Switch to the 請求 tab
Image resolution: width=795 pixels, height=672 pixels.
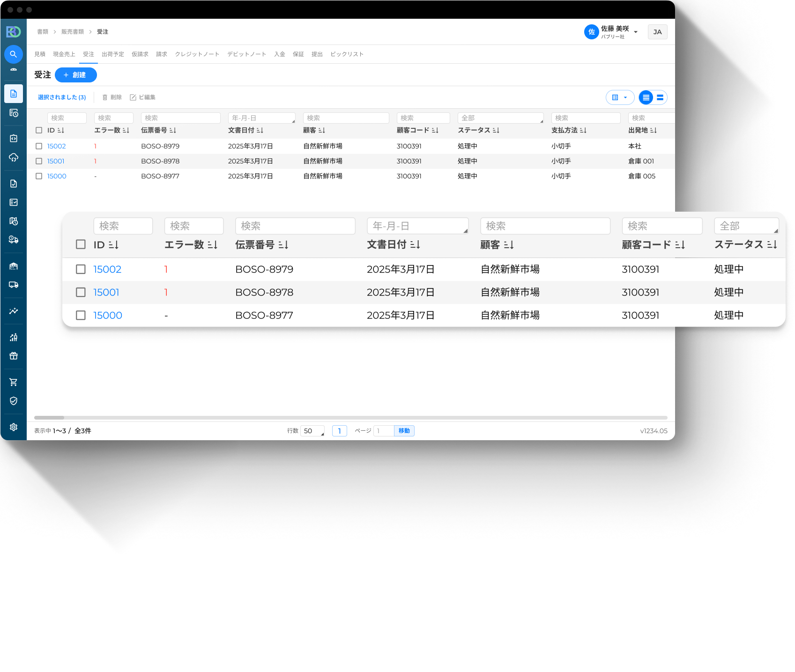[x=162, y=54]
